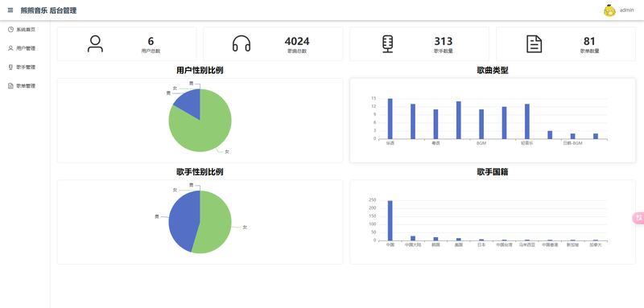Click the microphone icon beside 歌手管理
The height and width of the screenshot is (308, 644).
pyautogui.click(x=10, y=67)
